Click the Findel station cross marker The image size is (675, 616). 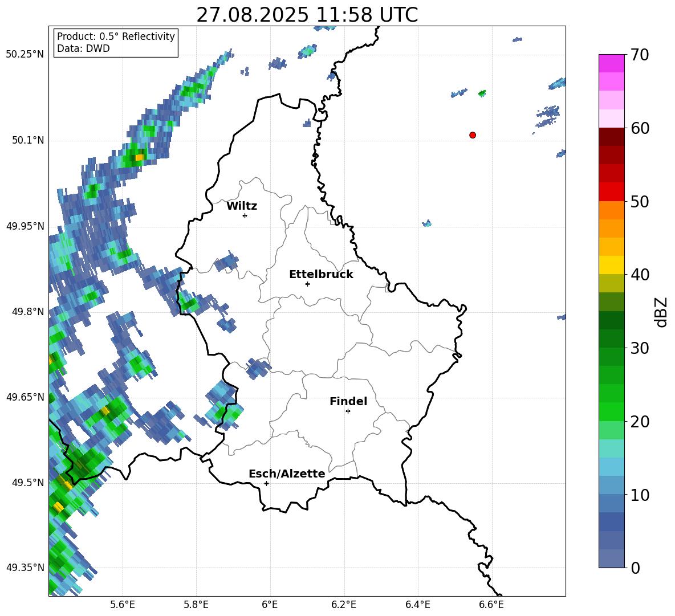pos(348,411)
